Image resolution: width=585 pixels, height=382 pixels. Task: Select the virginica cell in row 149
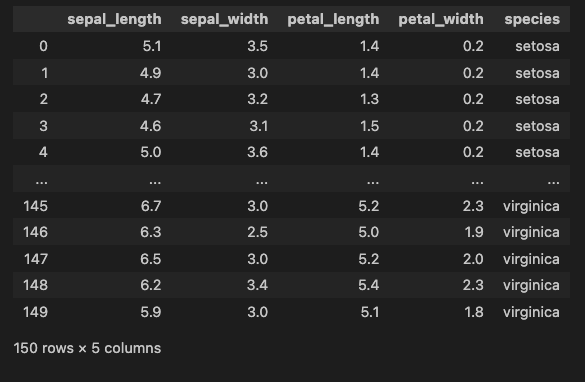click(531, 312)
